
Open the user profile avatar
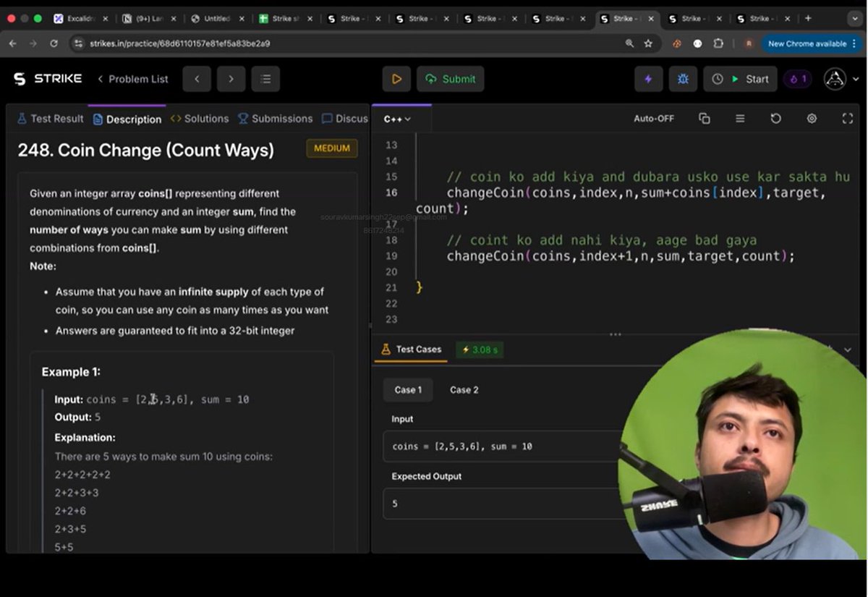[x=835, y=79]
